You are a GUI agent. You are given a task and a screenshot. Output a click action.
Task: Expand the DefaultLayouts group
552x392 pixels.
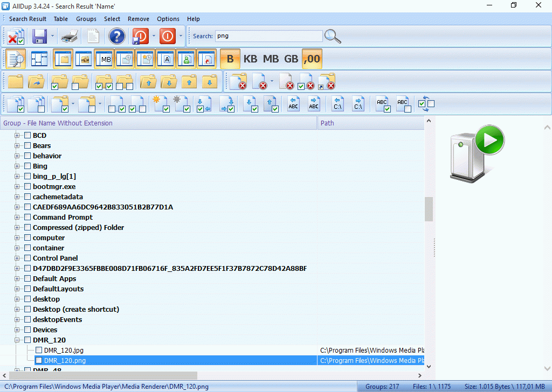[x=17, y=289]
